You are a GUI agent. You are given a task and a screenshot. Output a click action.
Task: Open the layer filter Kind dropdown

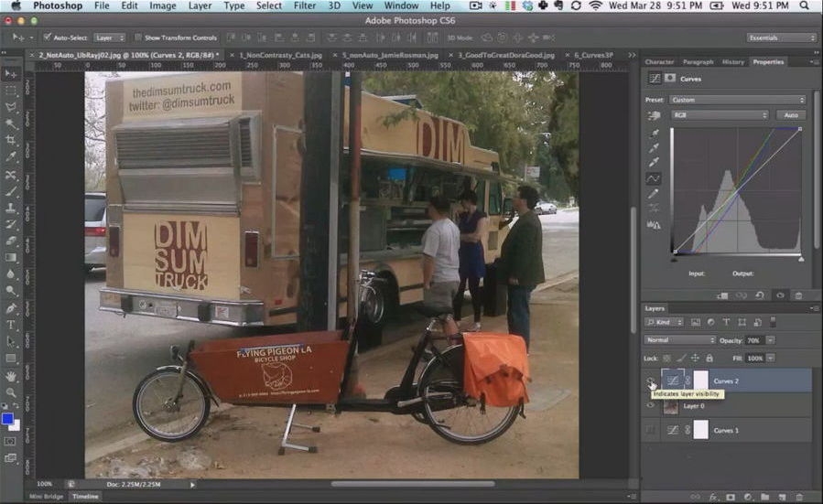(x=664, y=322)
